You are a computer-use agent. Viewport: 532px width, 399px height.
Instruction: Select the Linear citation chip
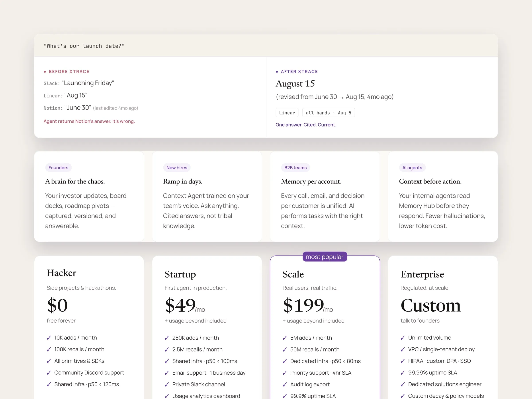coord(287,113)
